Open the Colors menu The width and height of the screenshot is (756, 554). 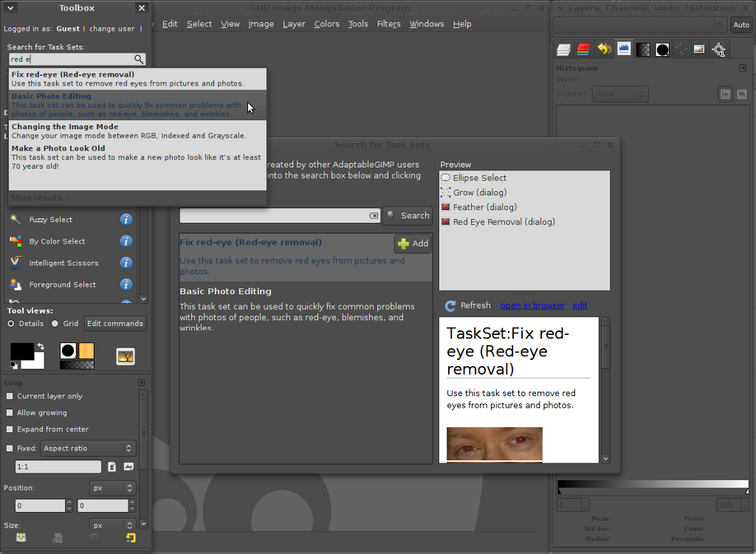coord(326,24)
